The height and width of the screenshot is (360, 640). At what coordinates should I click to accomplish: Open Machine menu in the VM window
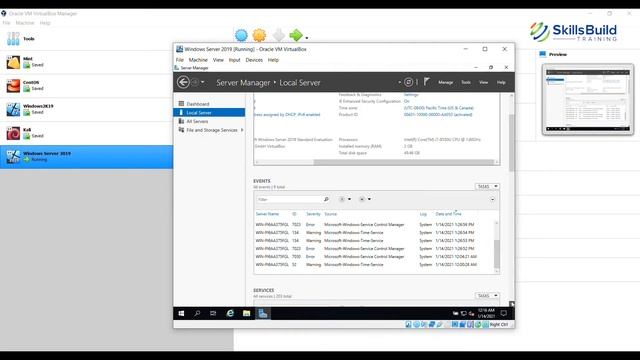point(198,60)
